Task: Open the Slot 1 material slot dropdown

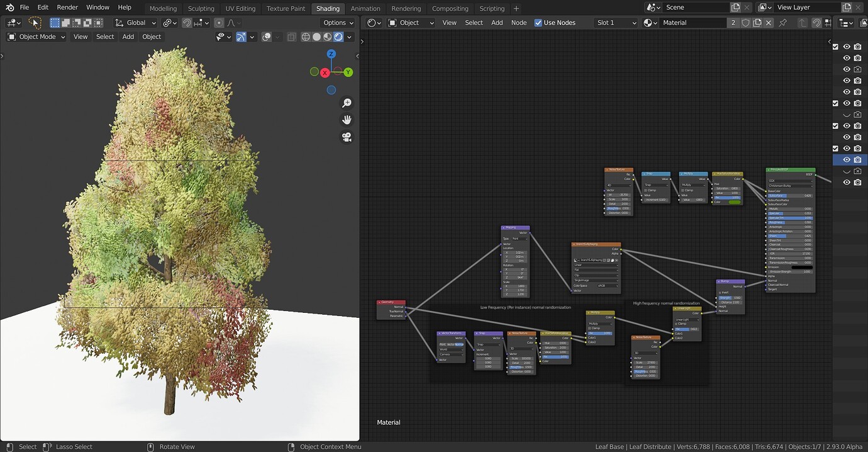Action: click(616, 23)
